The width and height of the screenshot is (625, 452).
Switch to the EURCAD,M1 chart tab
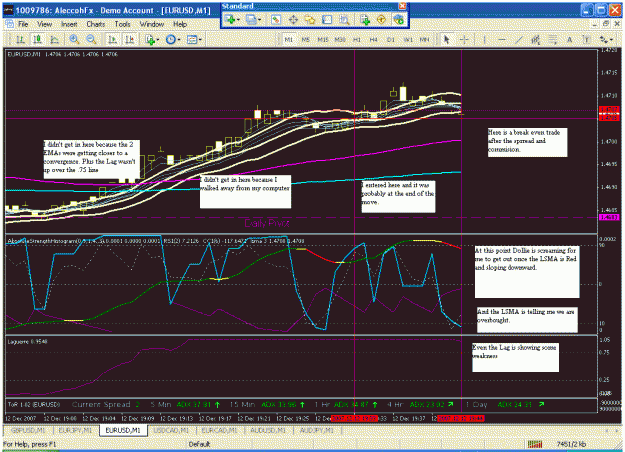point(219,430)
